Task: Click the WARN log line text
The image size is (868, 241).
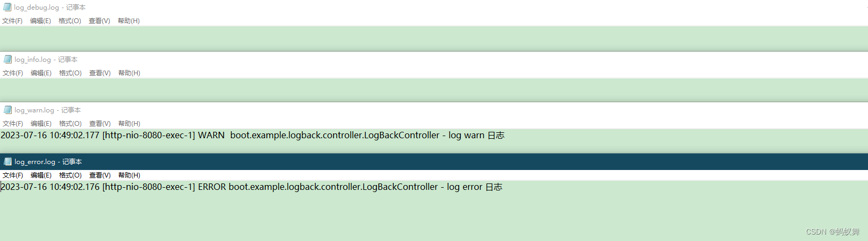Action: (252, 135)
